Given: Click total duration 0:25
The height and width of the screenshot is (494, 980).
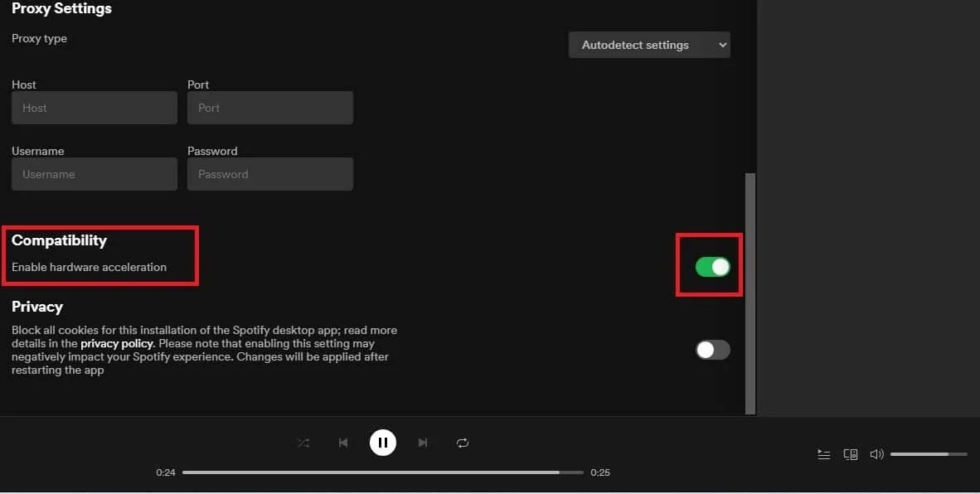Looking at the screenshot, I should coord(600,472).
